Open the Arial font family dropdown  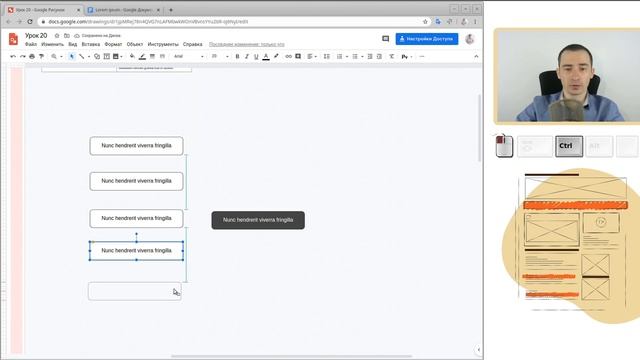coord(189,57)
